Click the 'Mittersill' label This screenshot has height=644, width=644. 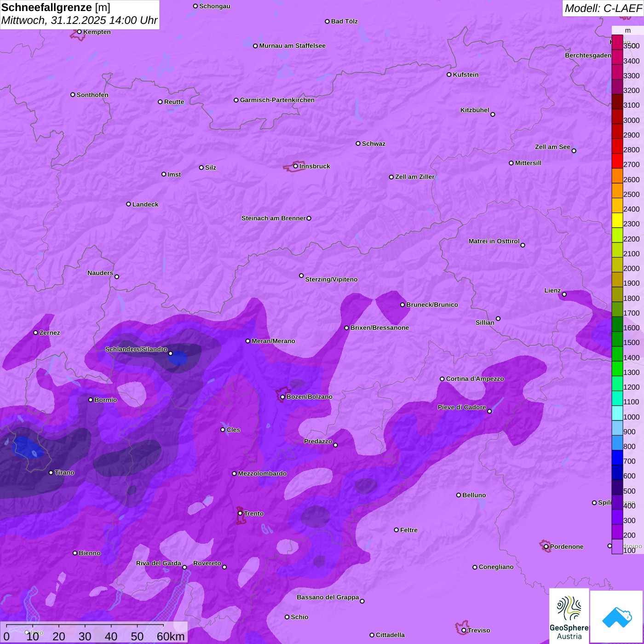[529, 163]
